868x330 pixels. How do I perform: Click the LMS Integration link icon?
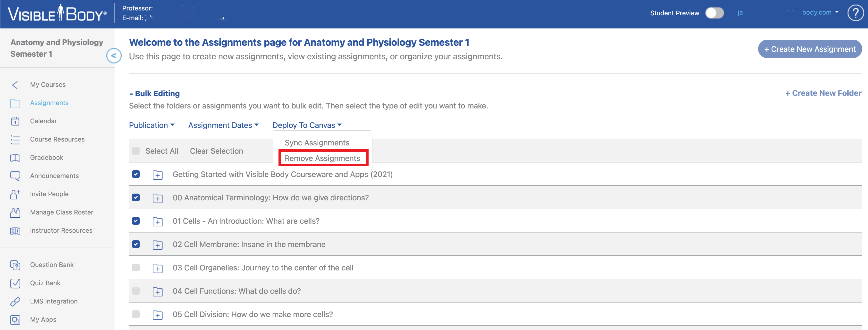15,301
